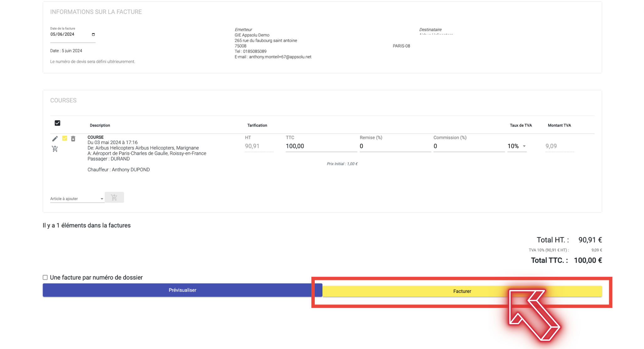Click the Prévisualiser button
644x349 pixels.
coord(183,290)
